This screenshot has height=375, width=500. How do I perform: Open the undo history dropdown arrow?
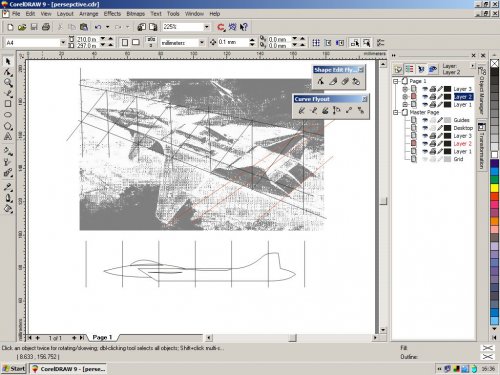tap(107, 27)
